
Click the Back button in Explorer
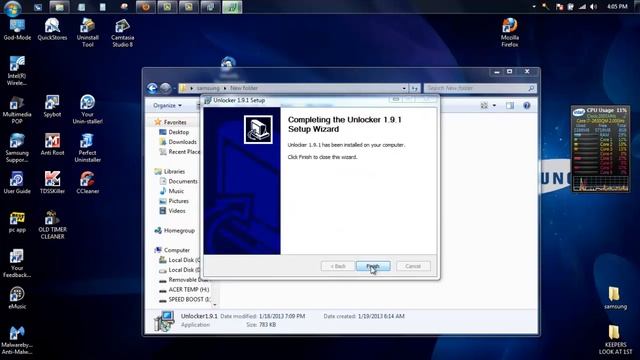tap(152, 88)
